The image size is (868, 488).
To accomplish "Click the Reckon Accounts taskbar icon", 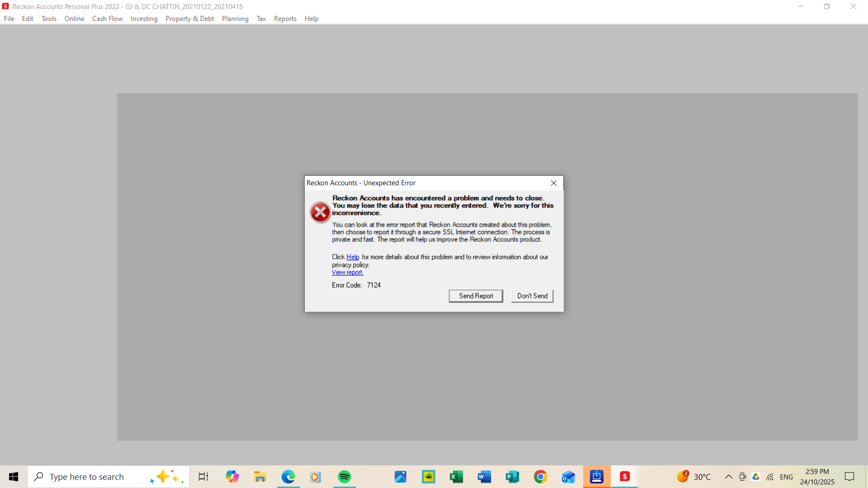I will [625, 477].
